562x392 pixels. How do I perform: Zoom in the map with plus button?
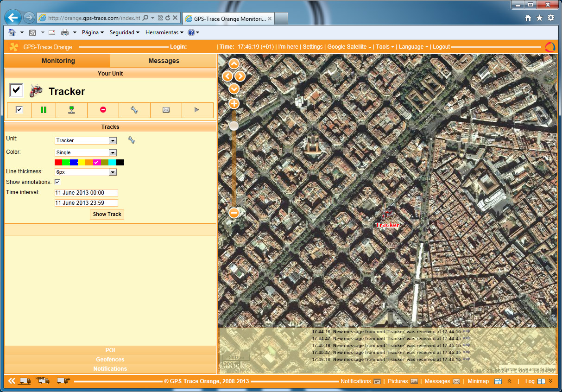(x=234, y=103)
